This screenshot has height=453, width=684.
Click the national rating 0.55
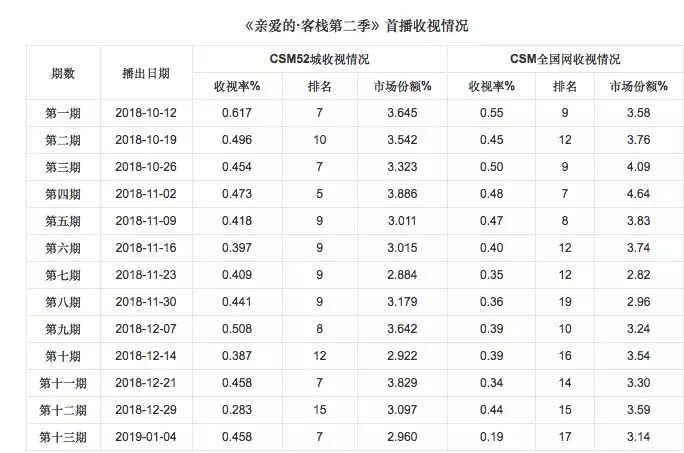(492, 113)
